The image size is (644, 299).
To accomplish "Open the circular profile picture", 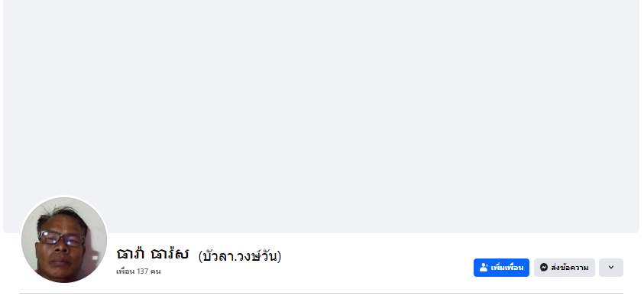I will (64, 240).
